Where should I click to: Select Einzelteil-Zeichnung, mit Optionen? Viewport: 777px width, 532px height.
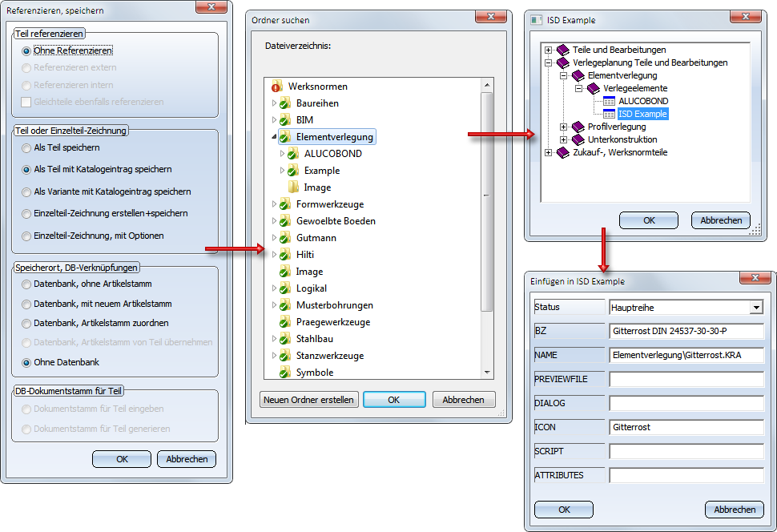[26, 236]
